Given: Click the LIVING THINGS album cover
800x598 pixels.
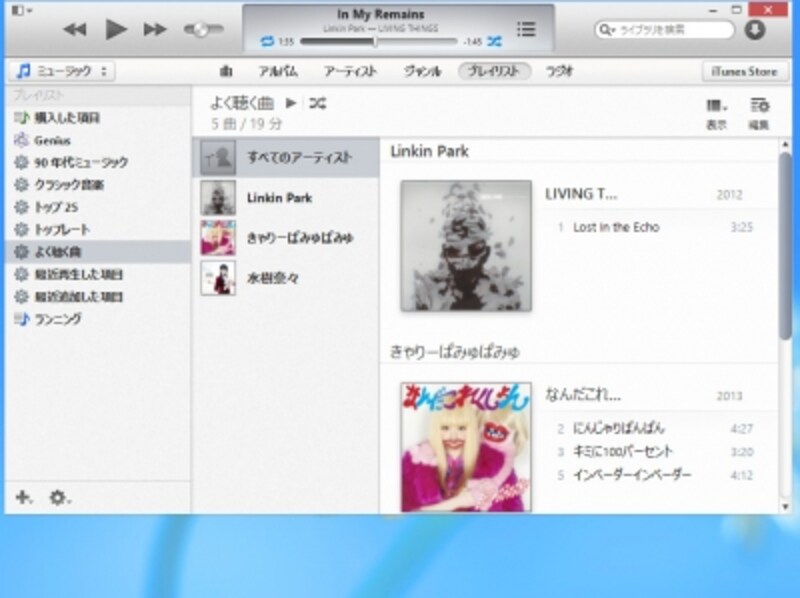Looking at the screenshot, I should click(466, 245).
